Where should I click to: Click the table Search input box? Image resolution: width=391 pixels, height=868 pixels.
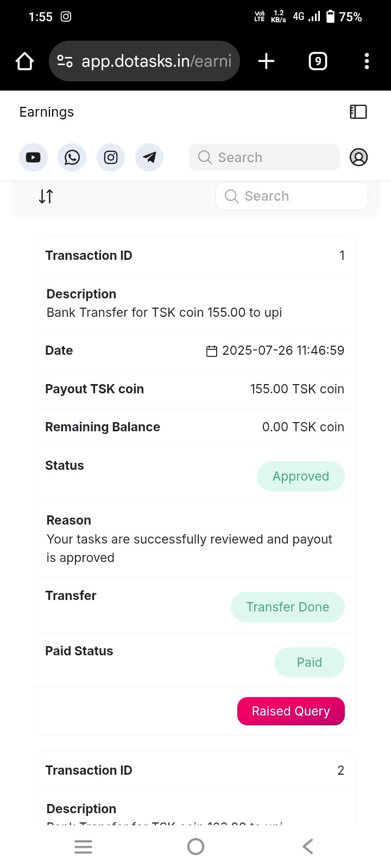pyautogui.click(x=292, y=196)
